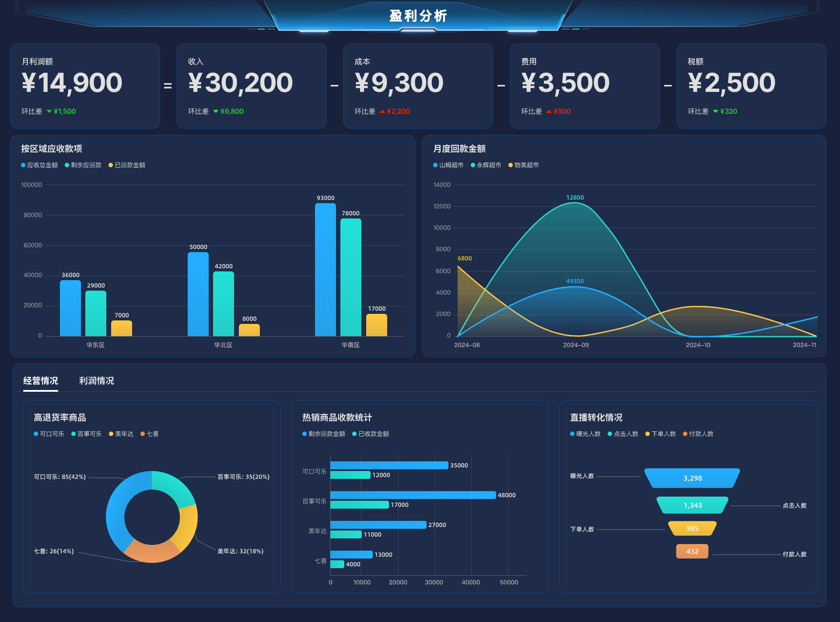Hide 已收款金额 legend series

coord(371,434)
